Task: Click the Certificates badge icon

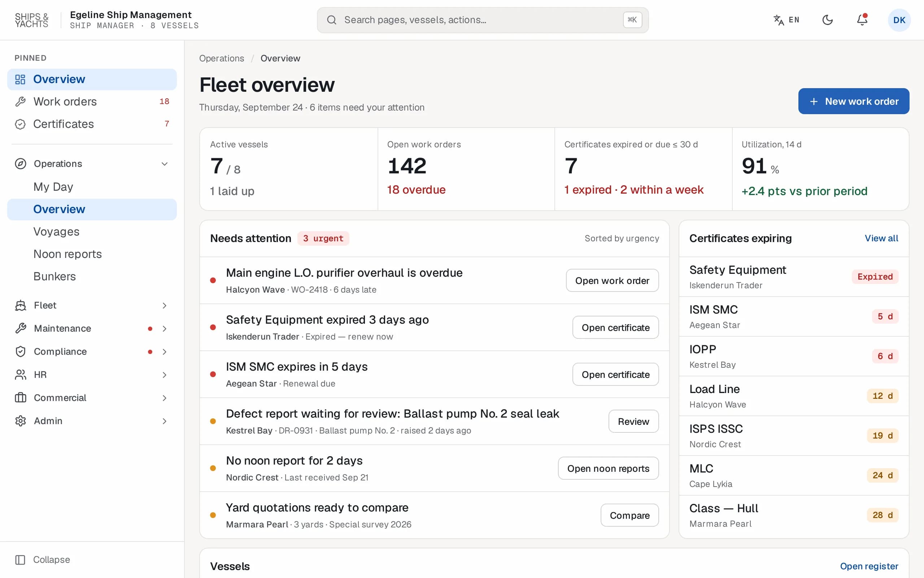Action: (20, 124)
